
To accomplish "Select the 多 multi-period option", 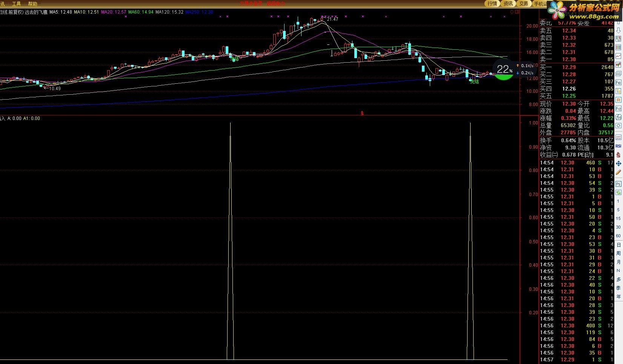I will point(618,280).
